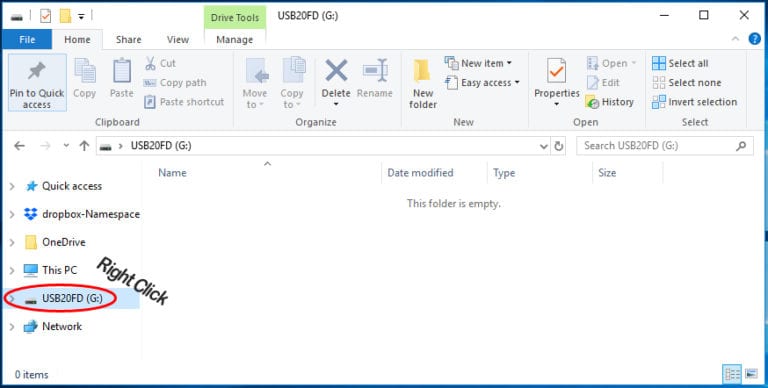
Task: Click the Move to icon
Action: 257,71
